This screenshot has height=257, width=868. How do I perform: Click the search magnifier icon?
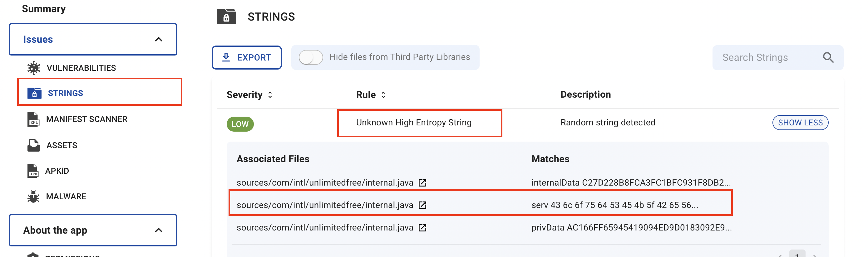pyautogui.click(x=828, y=57)
